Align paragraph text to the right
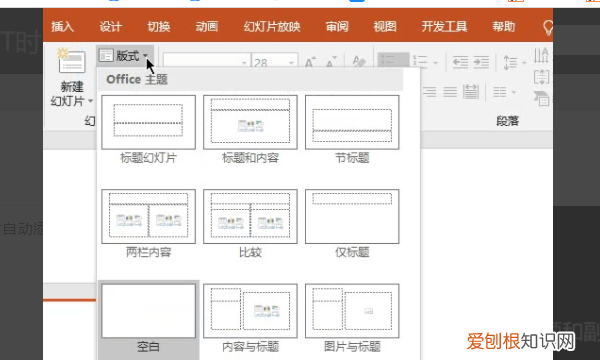The image size is (600, 360). coord(429,92)
